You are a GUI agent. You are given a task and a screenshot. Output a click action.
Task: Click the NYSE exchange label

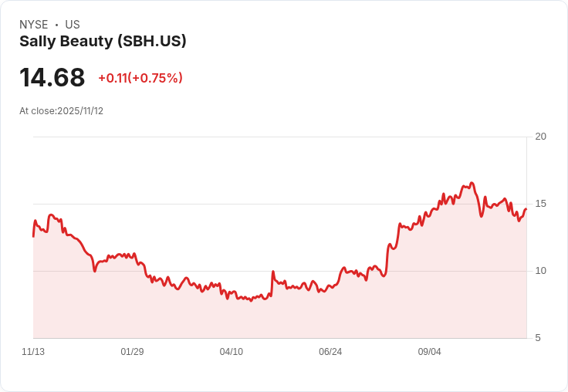click(x=34, y=25)
